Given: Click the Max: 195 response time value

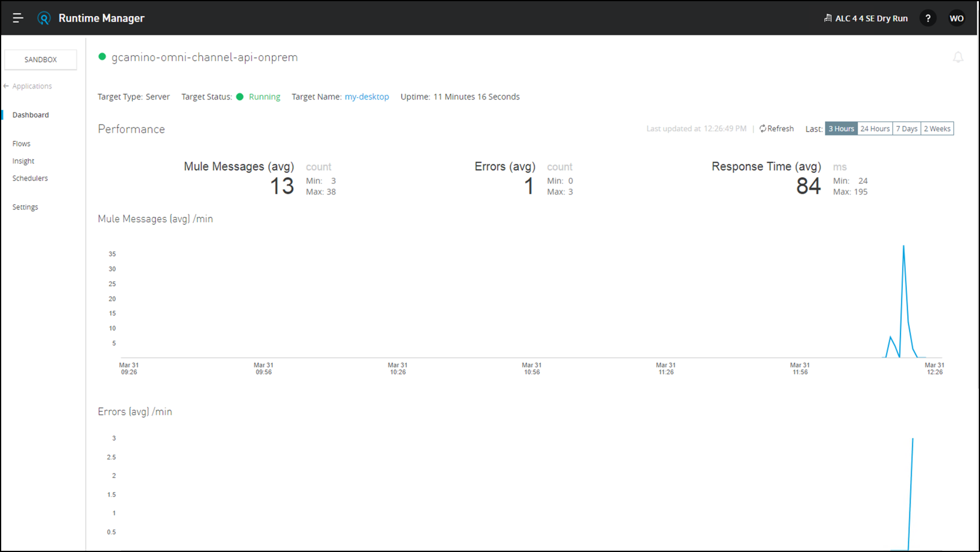Looking at the screenshot, I should 850,192.
